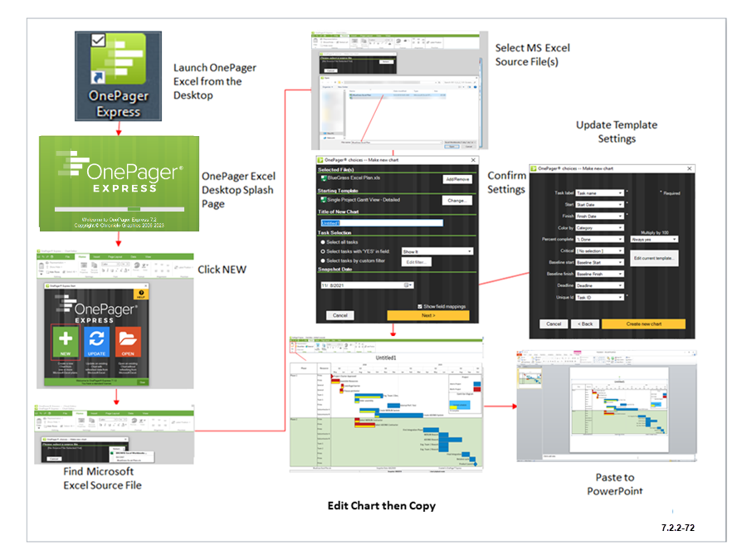Switch to the Page Layout ribbon tab

(115, 256)
